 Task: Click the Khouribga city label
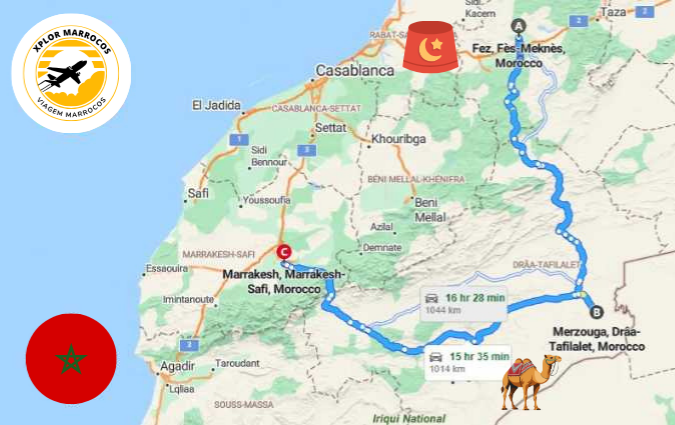399,139
